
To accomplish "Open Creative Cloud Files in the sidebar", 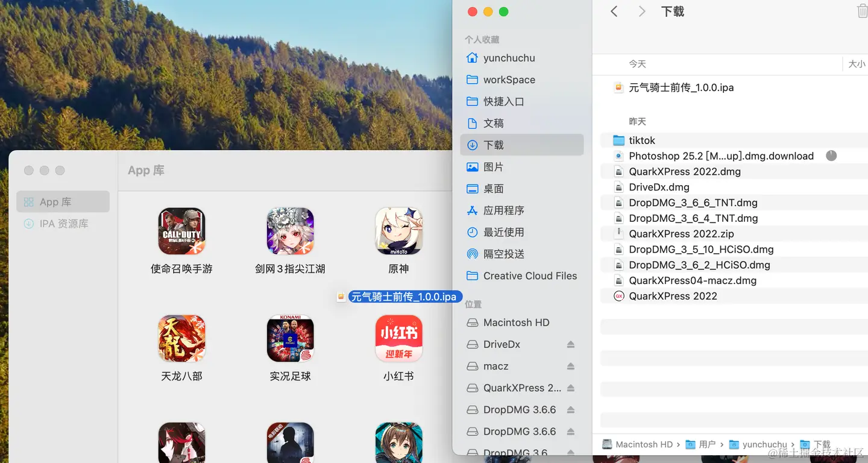I will (521, 276).
